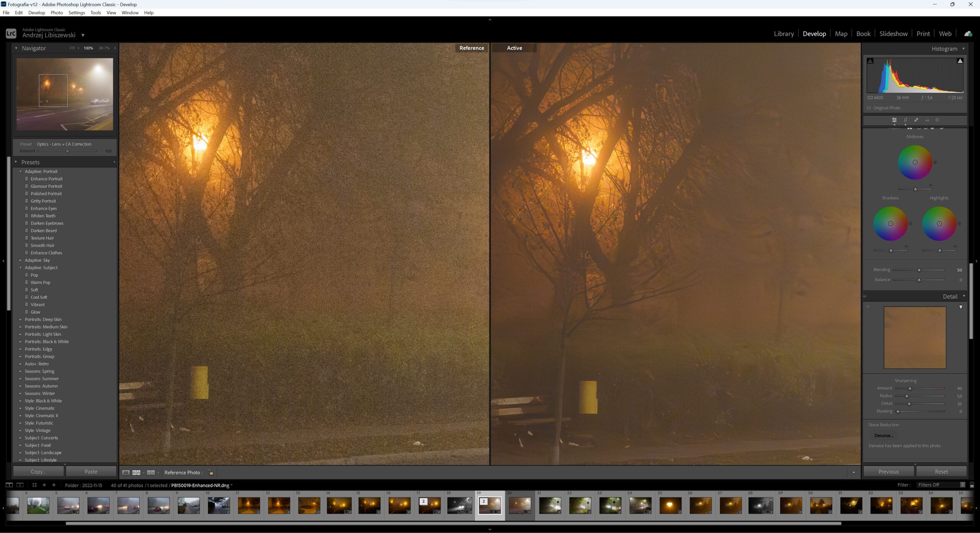Click the Sharpening Amount slider handle
Image resolution: width=980 pixels, height=533 pixels.
pyautogui.click(x=910, y=388)
